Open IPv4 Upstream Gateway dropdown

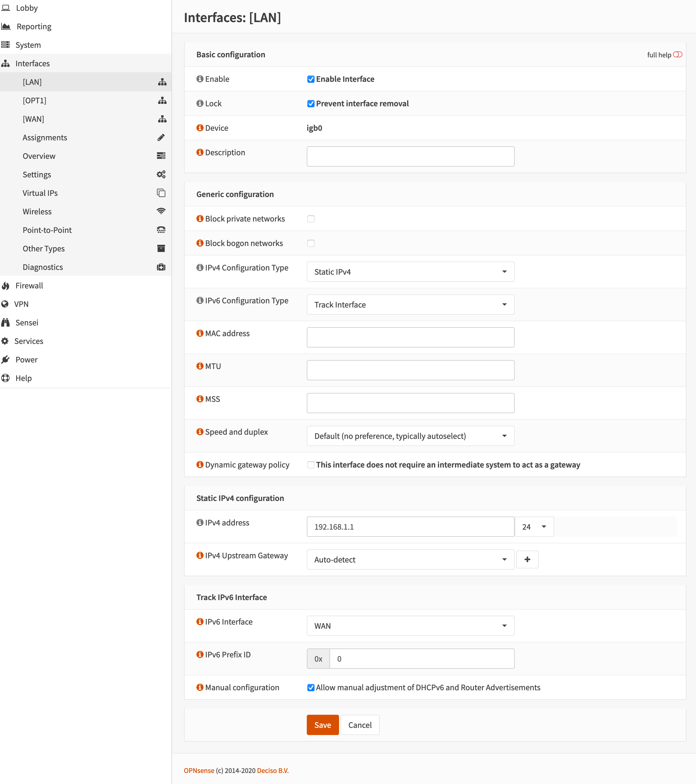coord(410,559)
